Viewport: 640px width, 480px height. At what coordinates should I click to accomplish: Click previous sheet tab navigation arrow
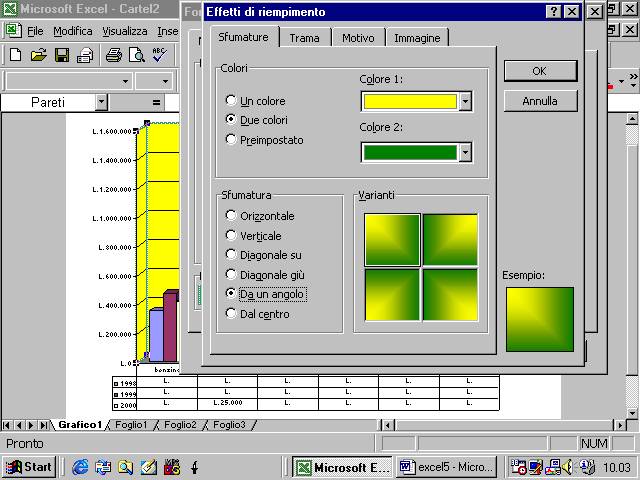[x=19, y=425]
